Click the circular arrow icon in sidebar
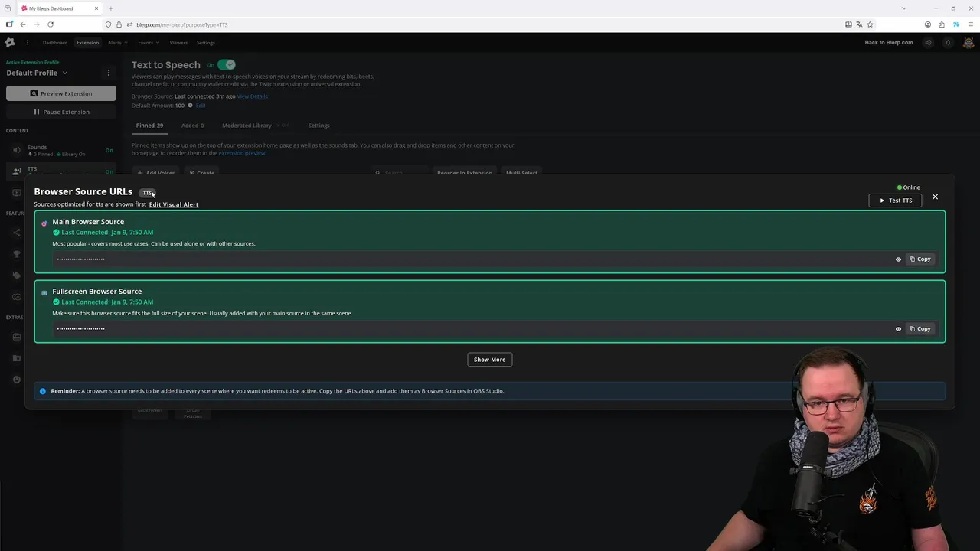 point(16,297)
